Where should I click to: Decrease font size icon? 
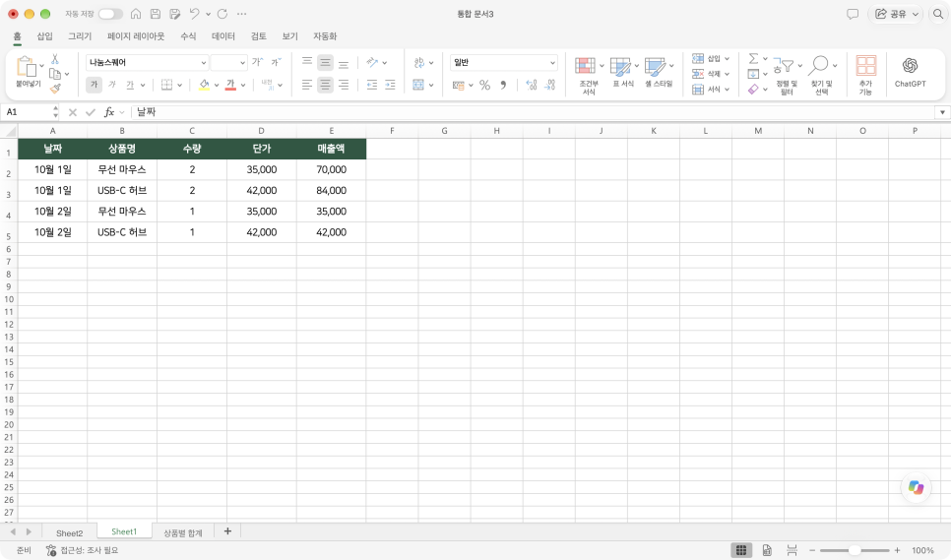[x=276, y=62]
